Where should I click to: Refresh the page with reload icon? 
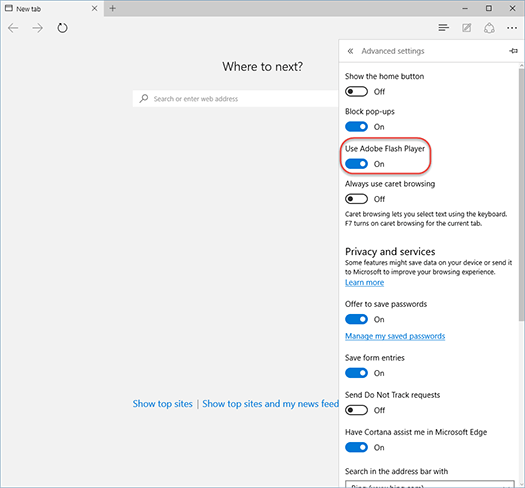pyautogui.click(x=62, y=28)
